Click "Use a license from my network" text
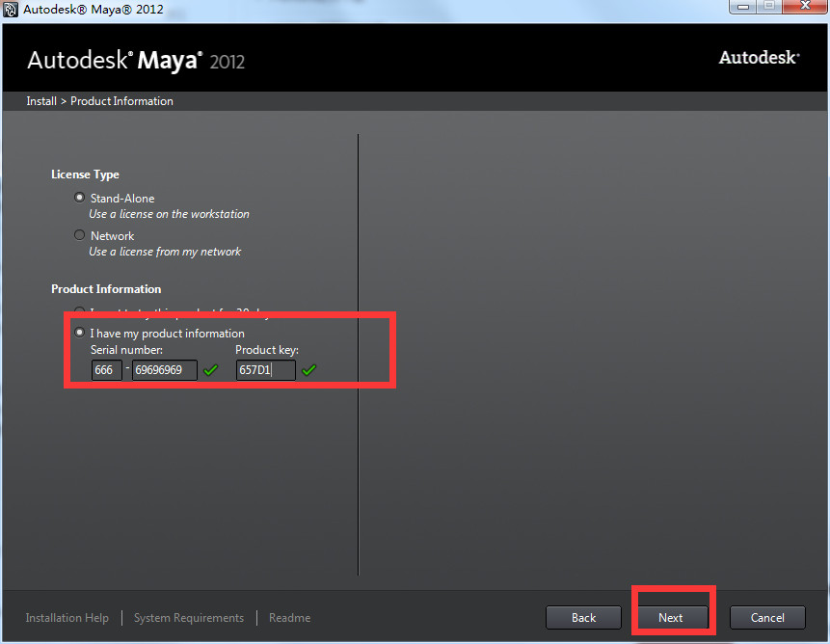 (x=165, y=252)
